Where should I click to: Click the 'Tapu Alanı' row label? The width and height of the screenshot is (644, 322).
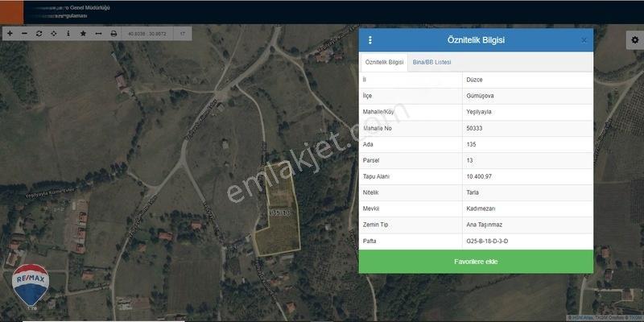point(376,176)
